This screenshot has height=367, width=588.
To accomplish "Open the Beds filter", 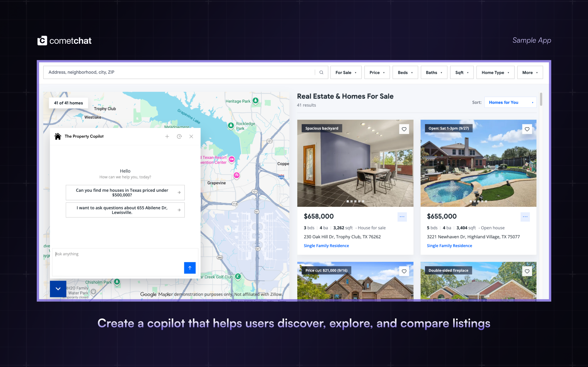I will [x=405, y=72].
